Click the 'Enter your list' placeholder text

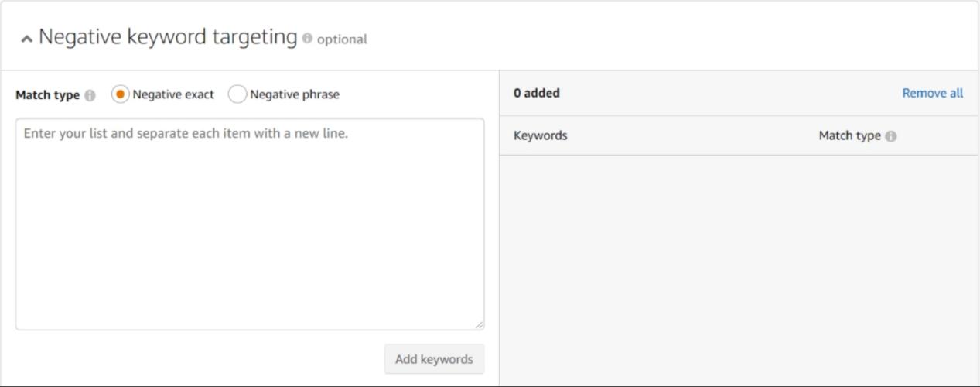pos(186,133)
